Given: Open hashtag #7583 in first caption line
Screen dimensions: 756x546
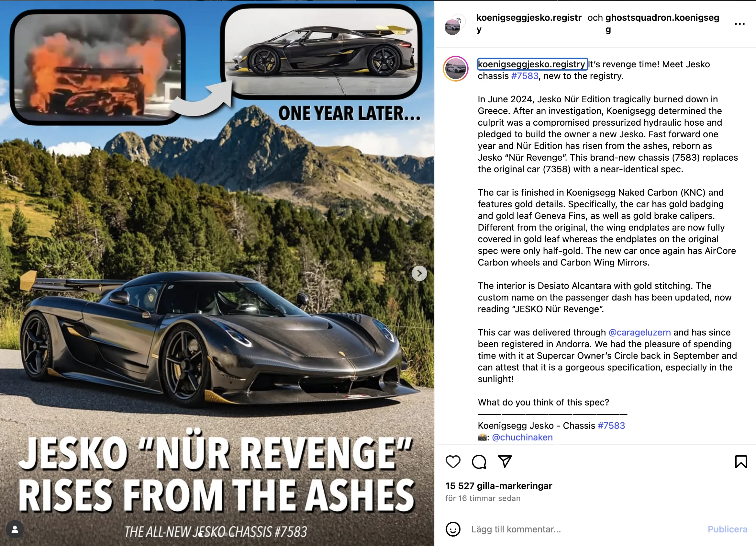Looking at the screenshot, I should [525, 76].
